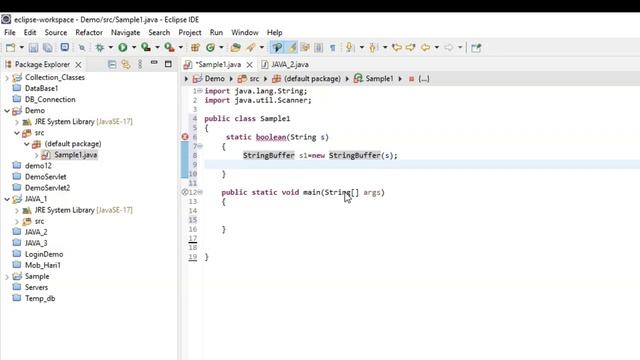Open the Refactor menu
The image size is (640, 360).
pyautogui.click(x=89, y=32)
